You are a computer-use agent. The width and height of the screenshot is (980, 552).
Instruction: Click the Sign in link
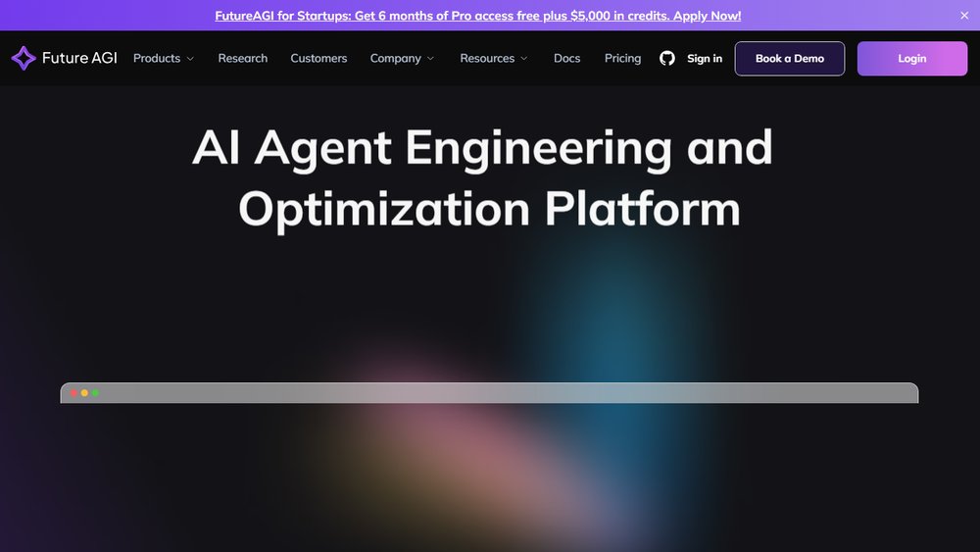tap(705, 58)
